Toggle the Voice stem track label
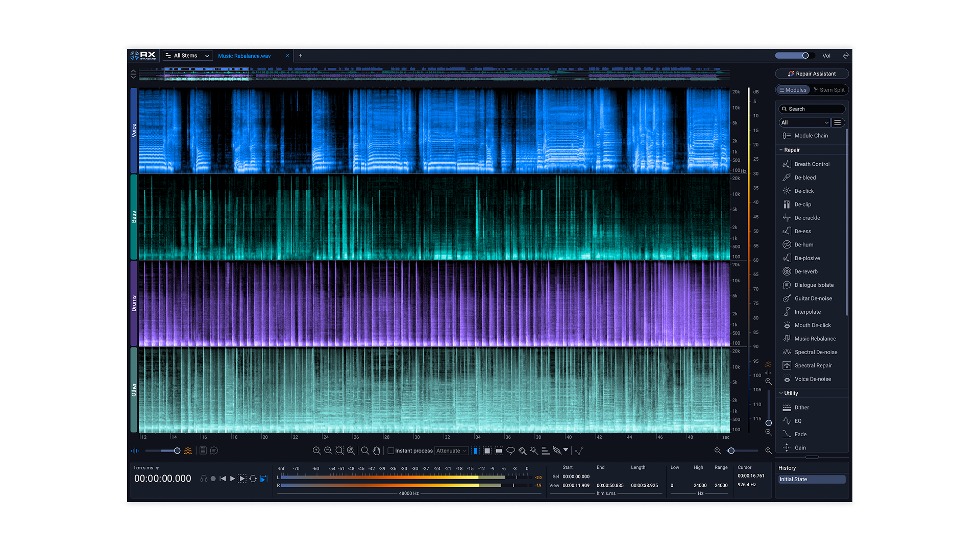Viewport: 980px width, 551px height. 134,131
